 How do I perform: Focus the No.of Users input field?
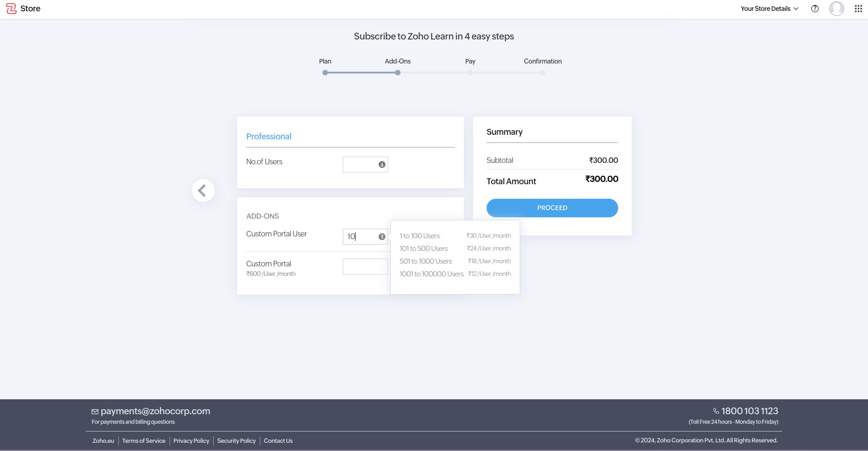365,164
